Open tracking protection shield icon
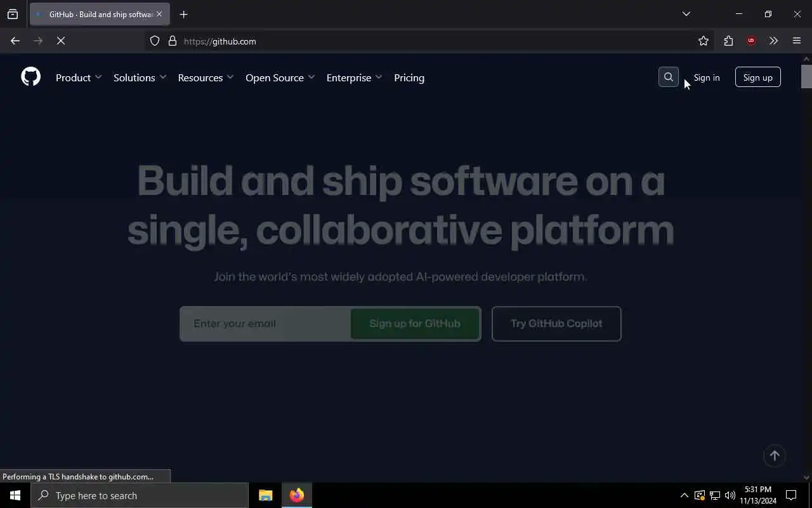812x508 pixels. point(155,41)
